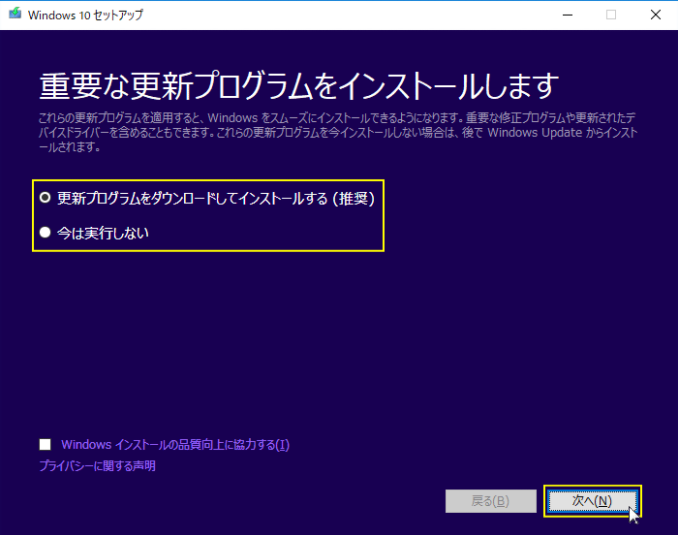The image size is (678, 535).
Task: Click the 更新プログラムをダウンロードしてインストールする (推奨) label
Action: [216, 199]
